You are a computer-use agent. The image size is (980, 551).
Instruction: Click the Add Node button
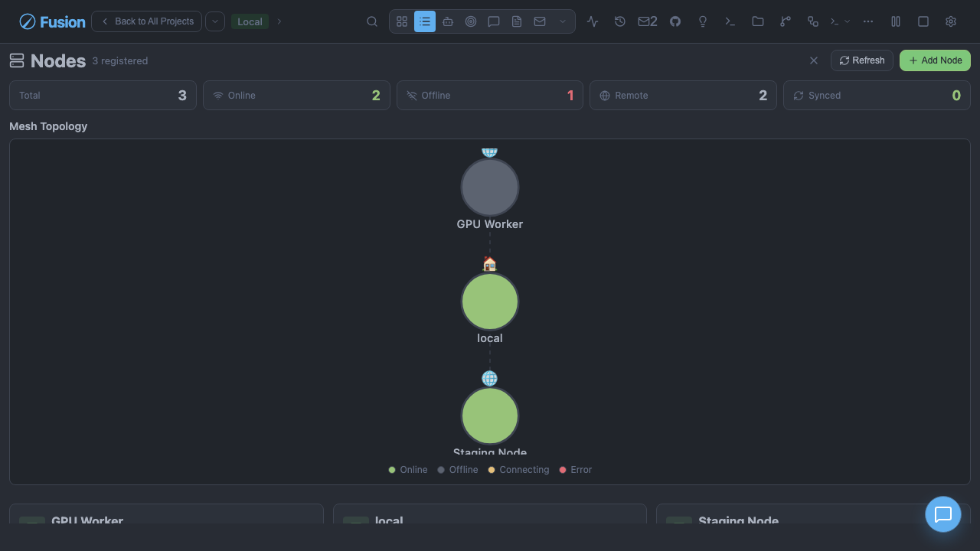point(935,60)
